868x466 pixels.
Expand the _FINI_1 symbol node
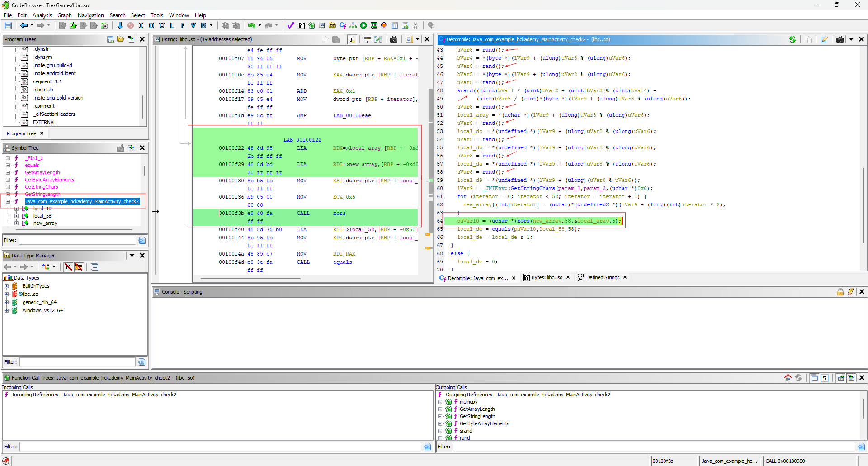tap(8, 158)
